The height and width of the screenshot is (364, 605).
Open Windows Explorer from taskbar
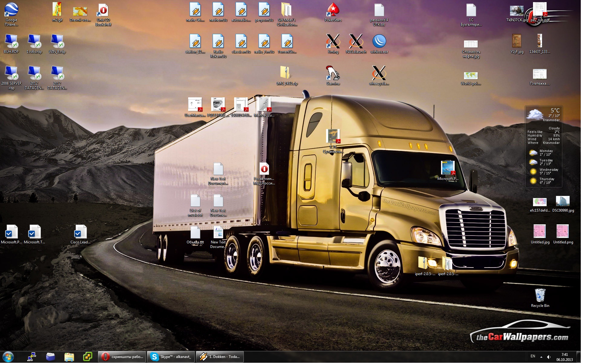pos(69,357)
